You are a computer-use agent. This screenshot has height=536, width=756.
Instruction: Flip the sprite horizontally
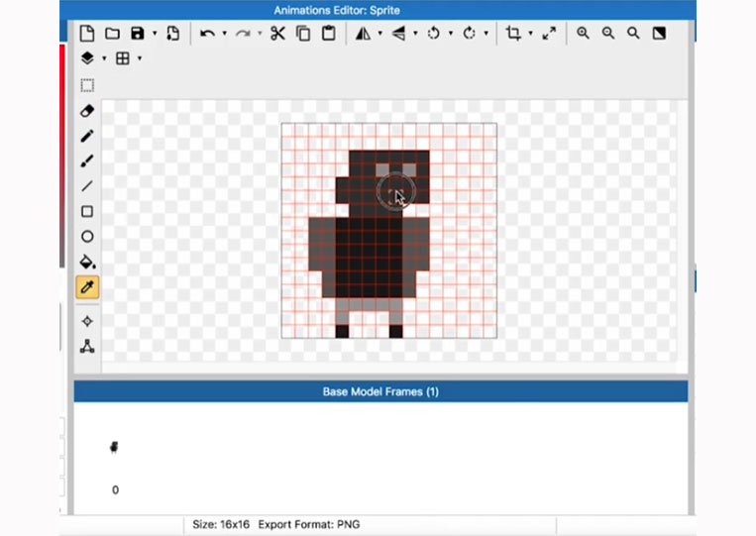pos(363,34)
